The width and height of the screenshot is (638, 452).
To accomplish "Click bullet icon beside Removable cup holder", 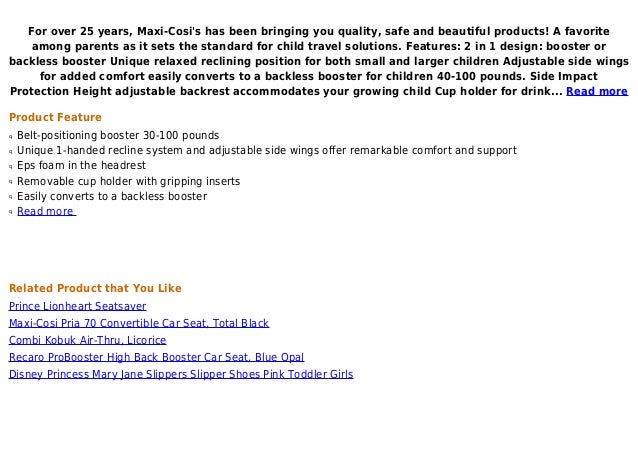I will [x=11, y=182].
